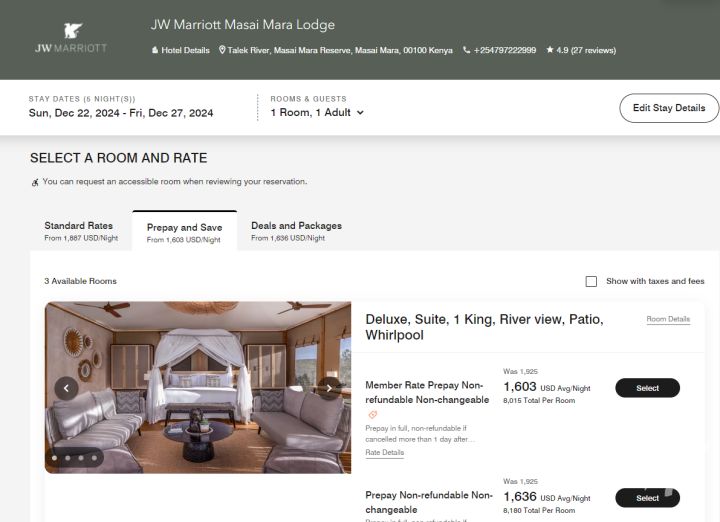
Task: Click the phone handset icon
Action: [x=466, y=50]
